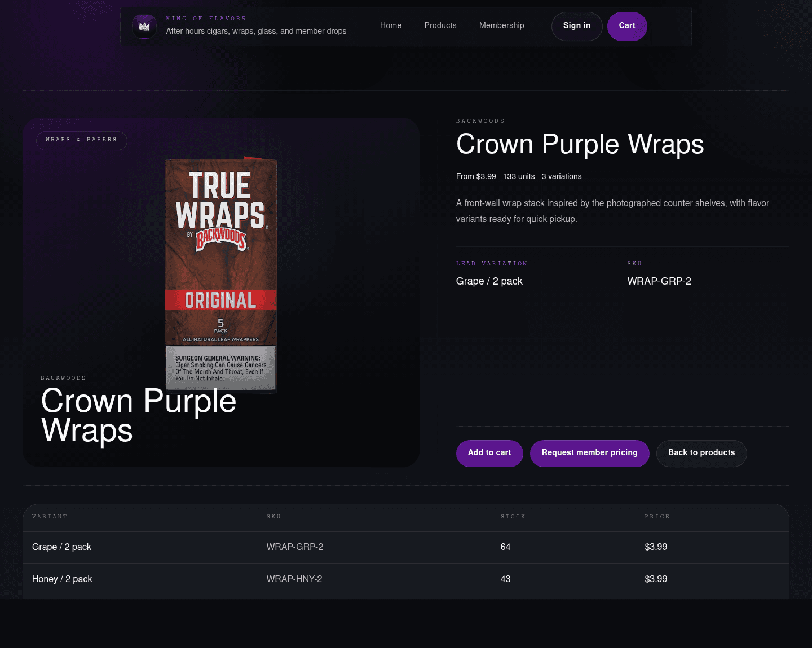Go to the Products page
The width and height of the screenshot is (812, 648).
(x=440, y=25)
